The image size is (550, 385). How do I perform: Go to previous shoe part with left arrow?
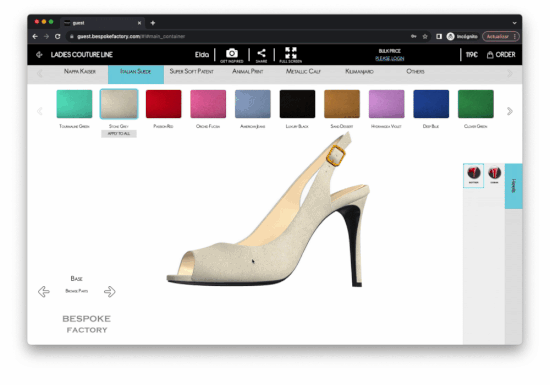pyautogui.click(x=44, y=291)
